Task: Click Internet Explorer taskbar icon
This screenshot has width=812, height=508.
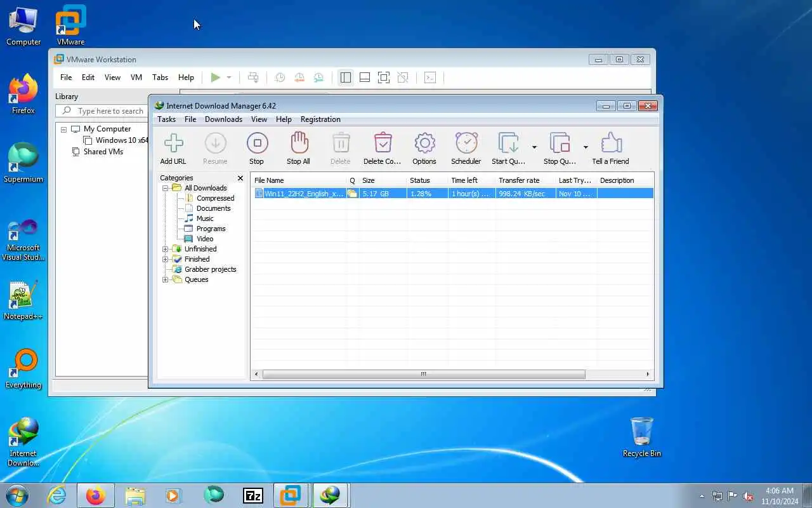Action: coord(57,495)
